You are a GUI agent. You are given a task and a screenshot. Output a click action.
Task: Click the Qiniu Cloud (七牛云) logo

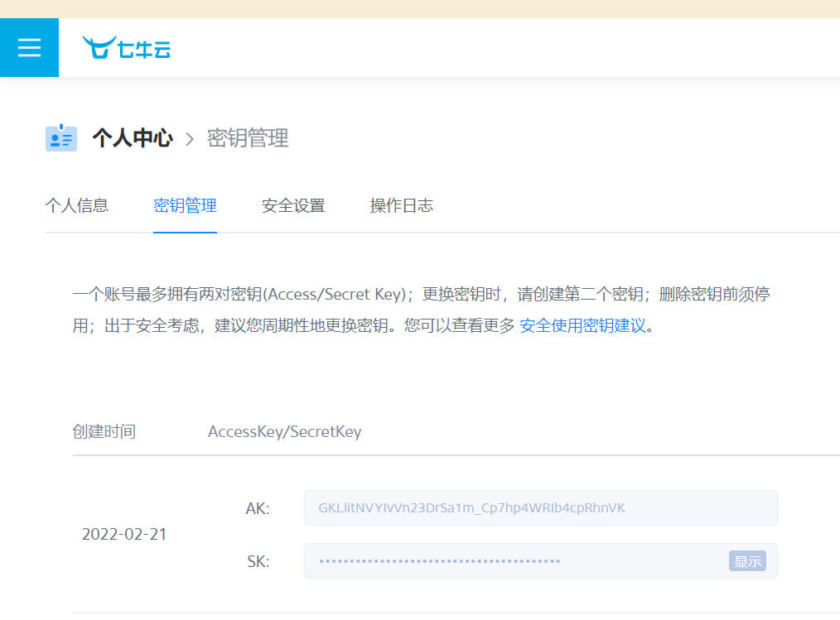127,48
